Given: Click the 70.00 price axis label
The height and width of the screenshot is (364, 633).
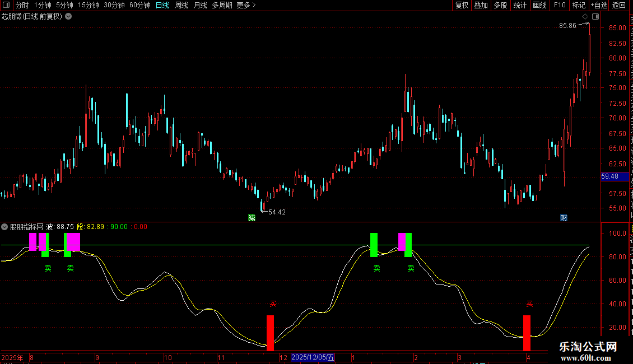Looking at the screenshot, I should pyautogui.click(x=618, y=118).
